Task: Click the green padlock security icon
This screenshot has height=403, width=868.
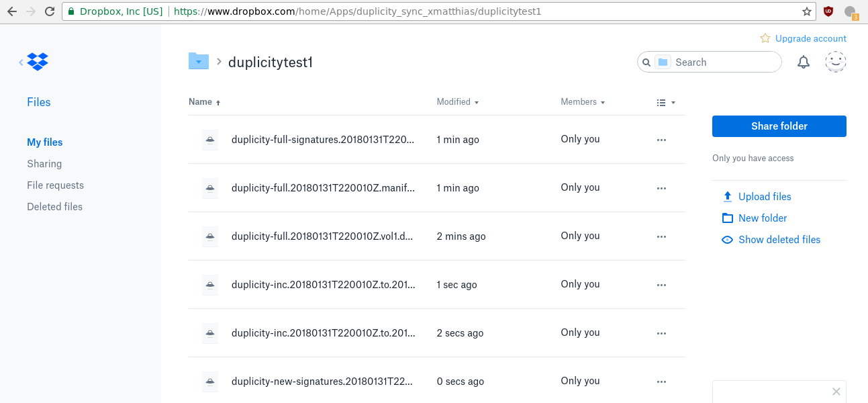Action: (x=73, y=11)
